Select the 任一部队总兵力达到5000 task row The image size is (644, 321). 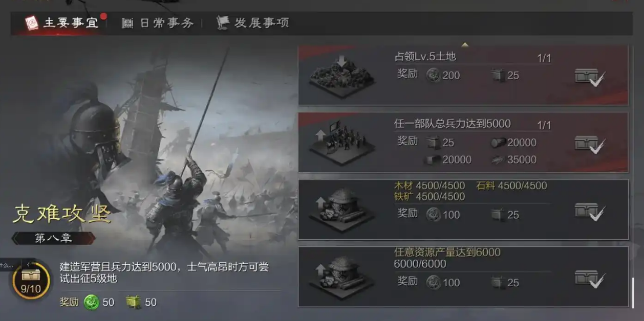(463, 143)
